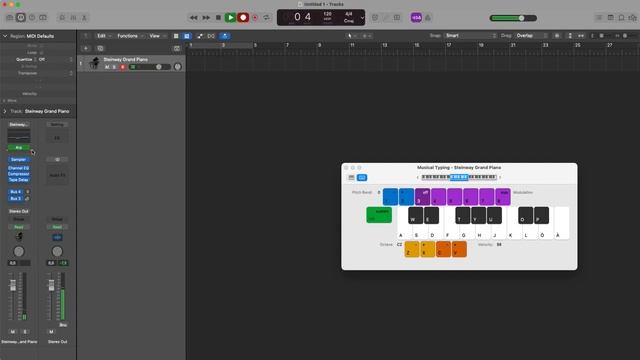Add a new track with plus button
Viewport: 640px width, 360px height.
(86, 49)
